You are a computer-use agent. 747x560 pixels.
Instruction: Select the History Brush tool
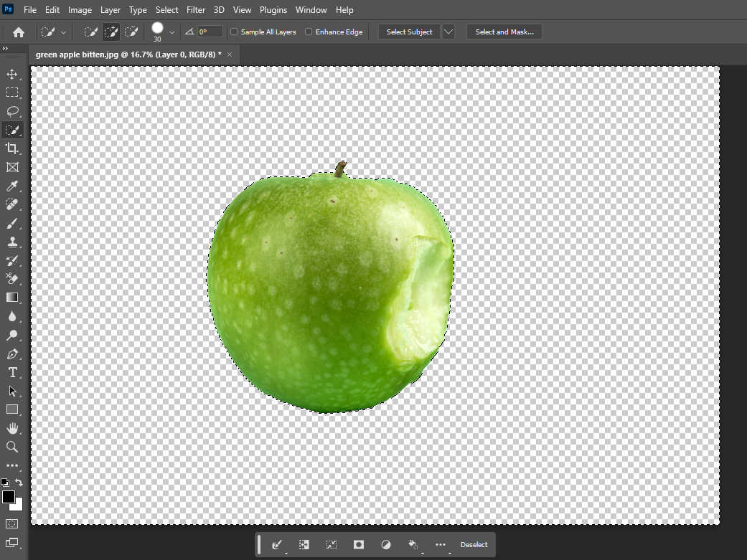12,260
